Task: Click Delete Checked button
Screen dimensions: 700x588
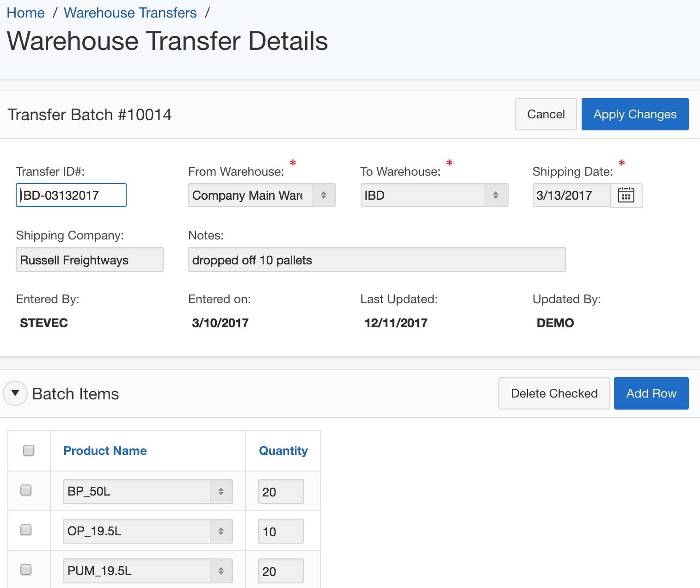Action: coord(554,393)
